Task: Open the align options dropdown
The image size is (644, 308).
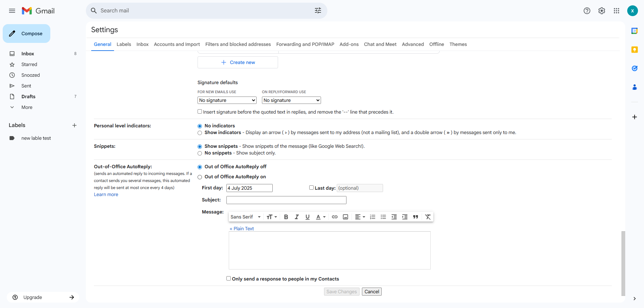Action: [360, 217]
